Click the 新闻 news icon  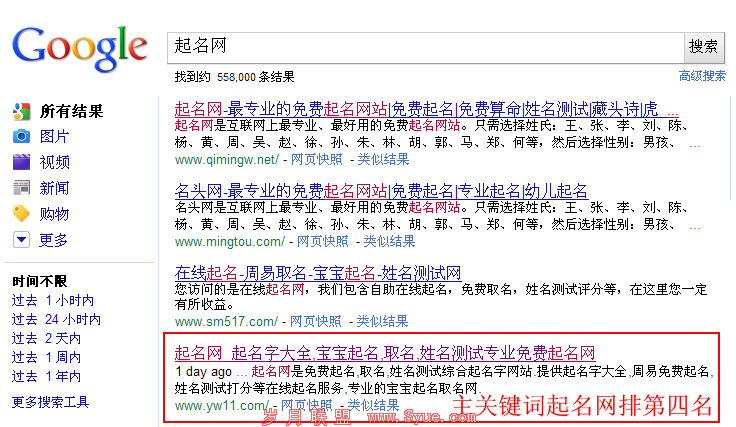(21, 188)
